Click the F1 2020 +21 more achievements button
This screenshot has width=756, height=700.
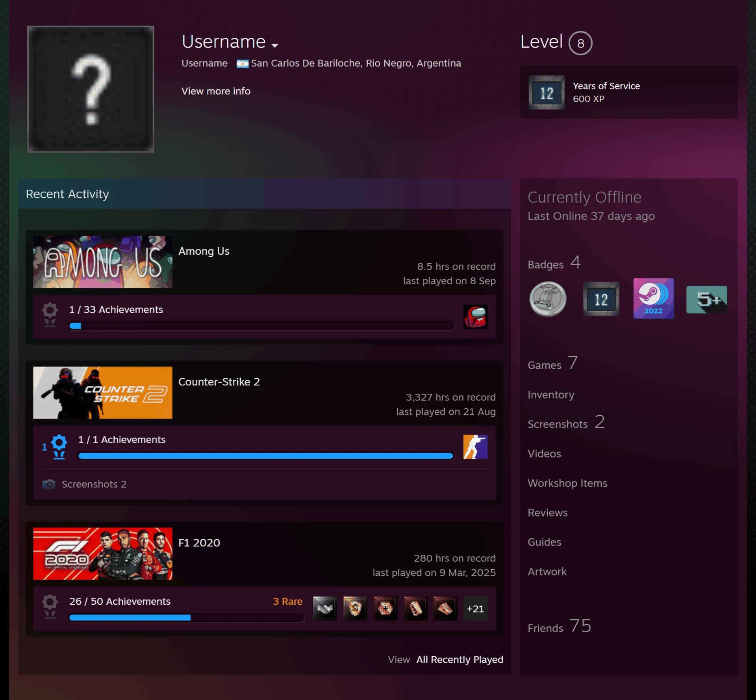475,609
